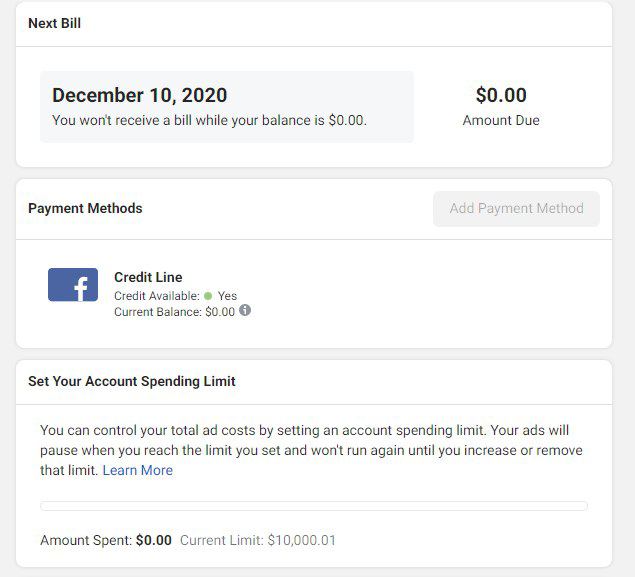The image size is (635, 577).
Task: Click the December 10, 2020 bill date
Action: coord(140,95)
